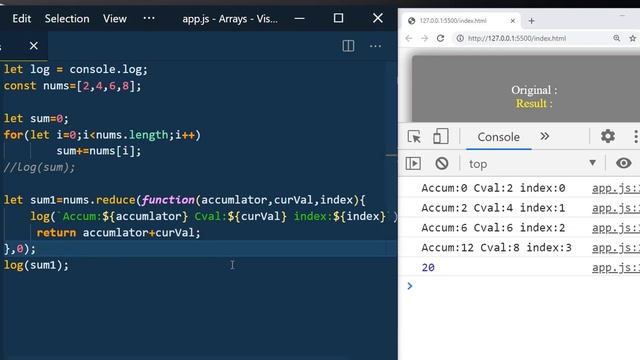Close the app.js editor tab
This screenshot has height=360, width=640.
(34, 46)
